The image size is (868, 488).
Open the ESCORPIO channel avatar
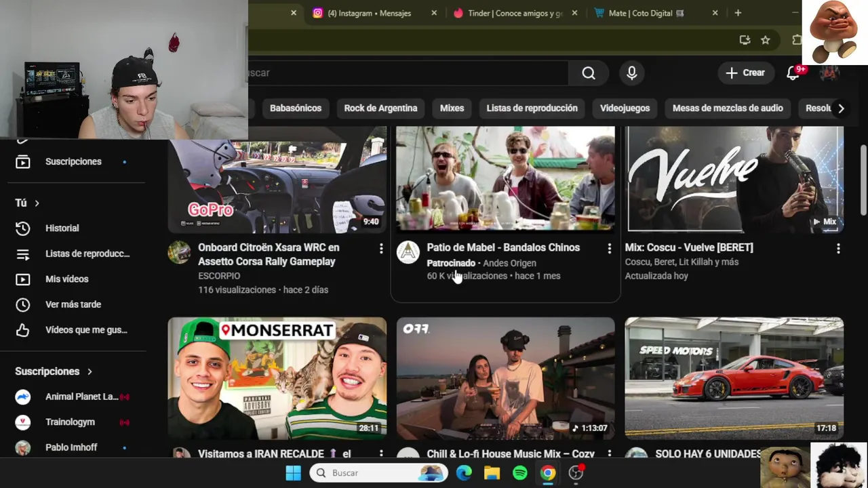(180, 252)
